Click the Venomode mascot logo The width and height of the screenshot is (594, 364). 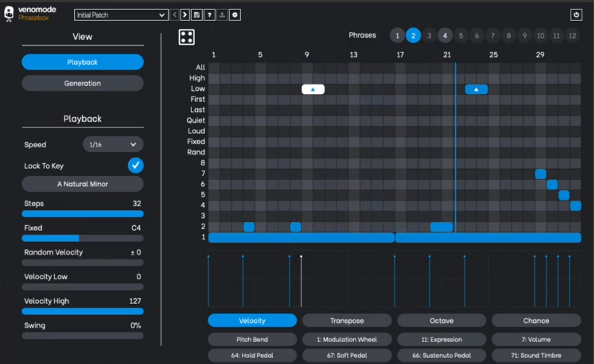[x=8, y=14]
